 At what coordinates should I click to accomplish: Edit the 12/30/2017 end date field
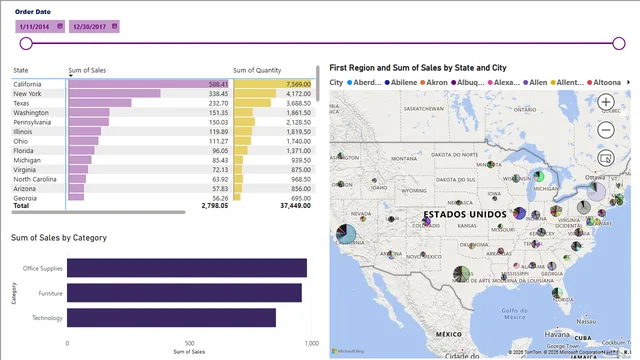(x=94, y=27)
